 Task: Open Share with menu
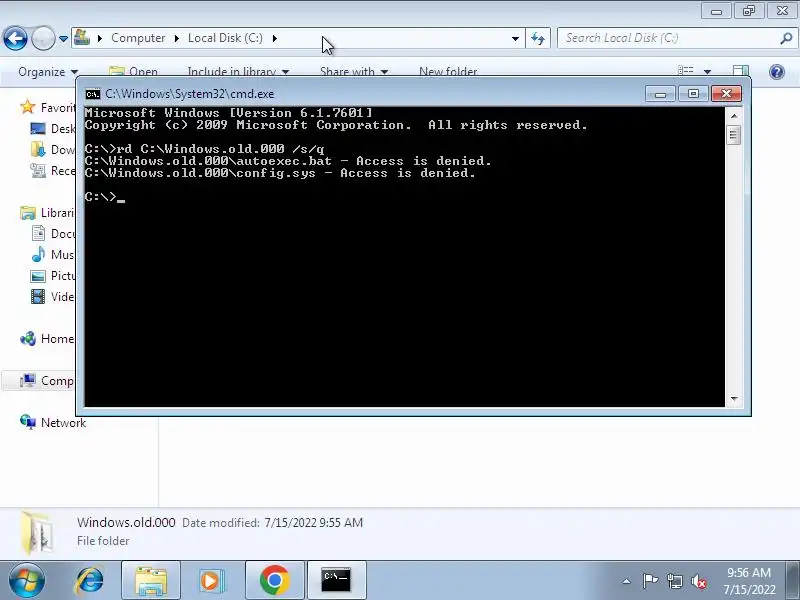[x=354, y=72]
